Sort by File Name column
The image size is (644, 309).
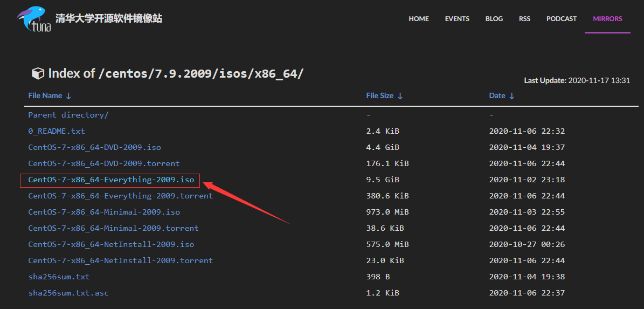50,96
